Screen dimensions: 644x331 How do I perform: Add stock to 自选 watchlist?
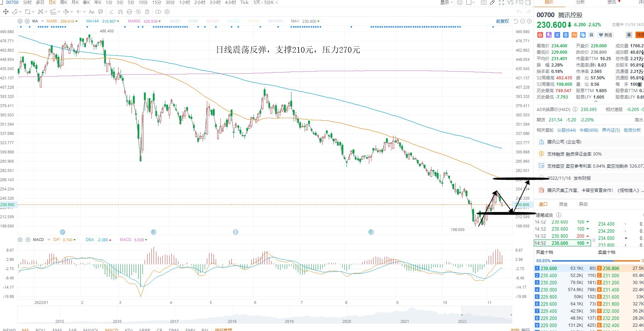pos(605,35)
